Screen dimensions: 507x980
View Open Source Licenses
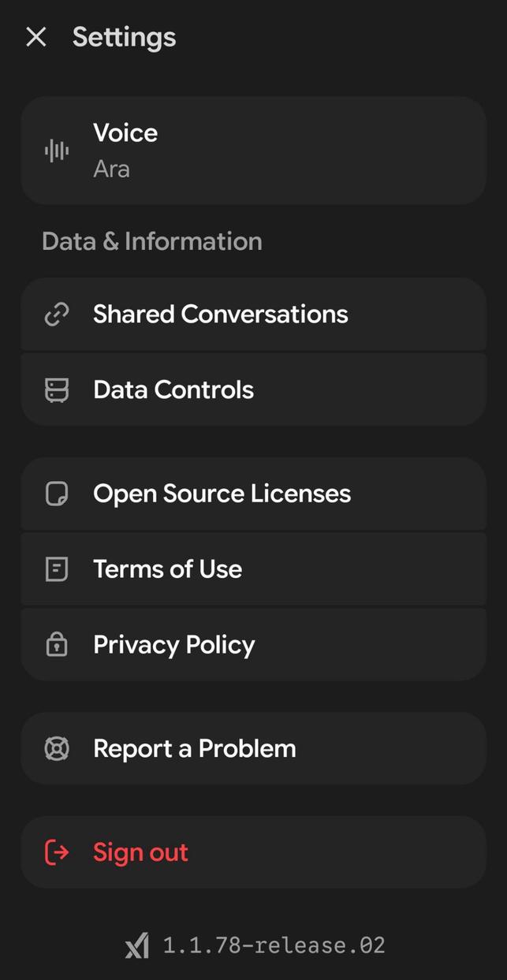(253, 494)
